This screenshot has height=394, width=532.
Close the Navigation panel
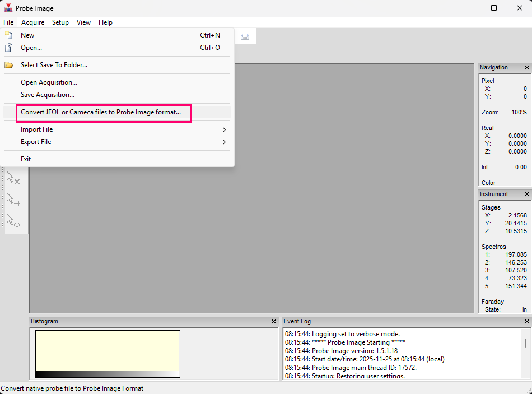click(526, 68)
